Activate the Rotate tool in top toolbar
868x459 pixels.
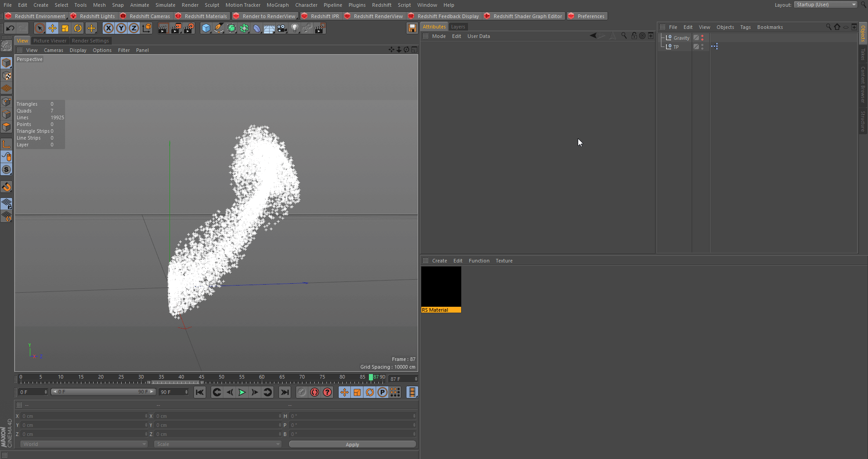[78, 28]
